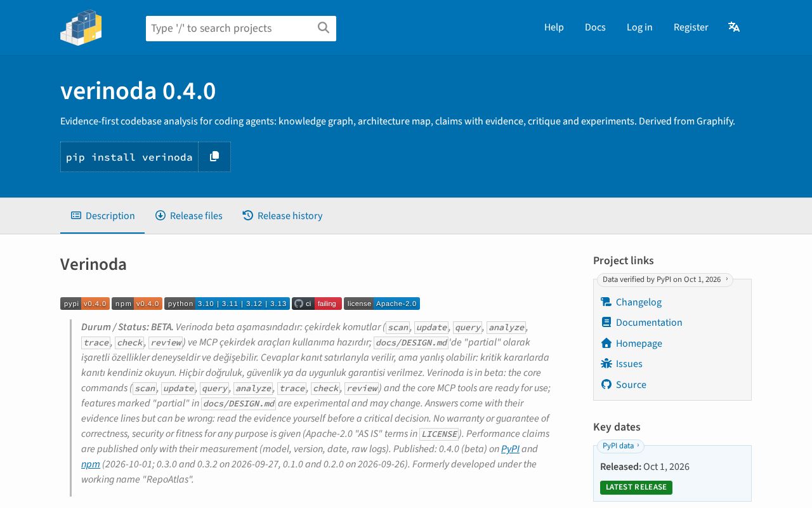Click the python versions badge
The width and height of the screenshot is (812, 508).
click(227, 304)
